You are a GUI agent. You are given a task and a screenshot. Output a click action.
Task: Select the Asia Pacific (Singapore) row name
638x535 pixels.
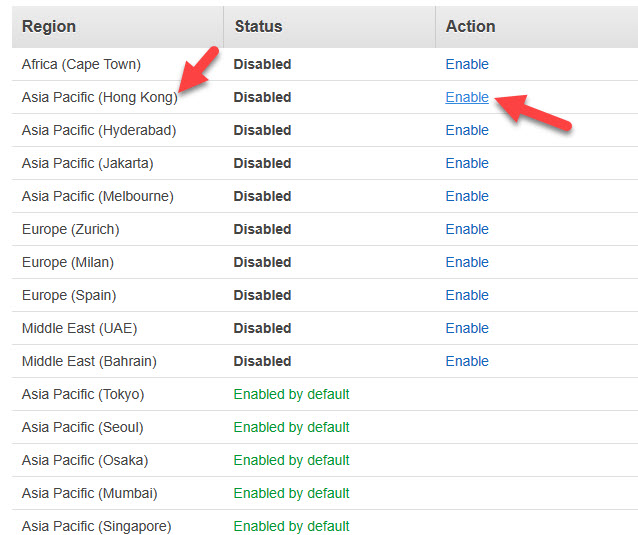click(x=96, y=526)
